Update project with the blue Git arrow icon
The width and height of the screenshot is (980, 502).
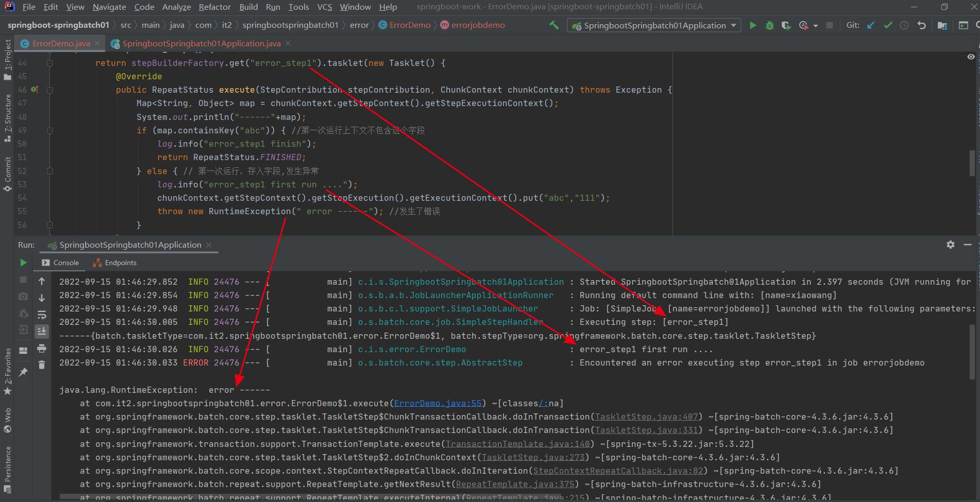pos(871,25)
